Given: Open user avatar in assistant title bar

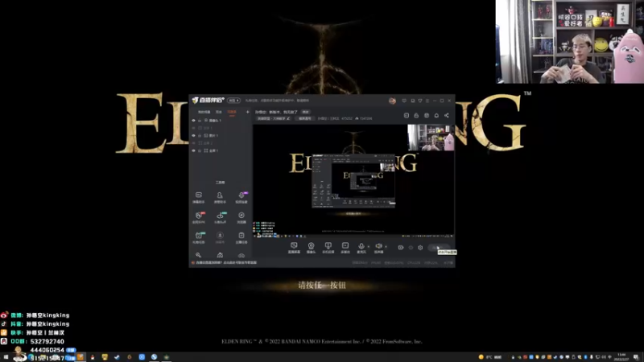Looking at the screenshot, I should (x=392, y=101).
